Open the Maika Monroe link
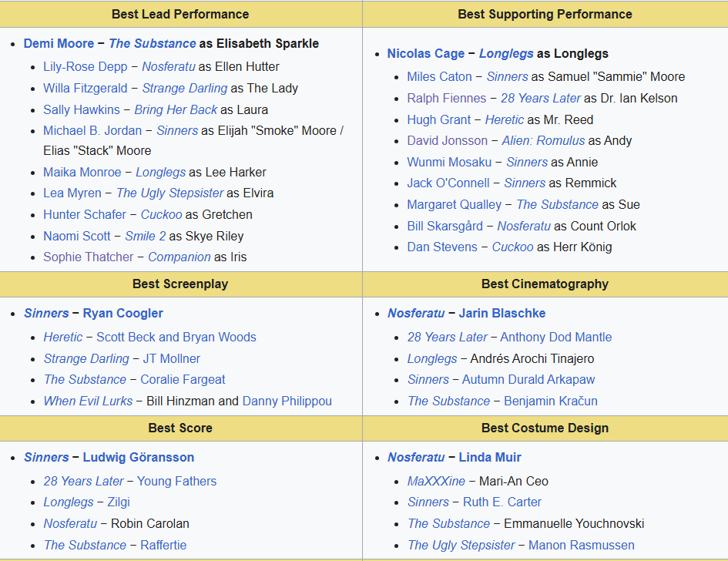728x561 pixels. [82, 173]
